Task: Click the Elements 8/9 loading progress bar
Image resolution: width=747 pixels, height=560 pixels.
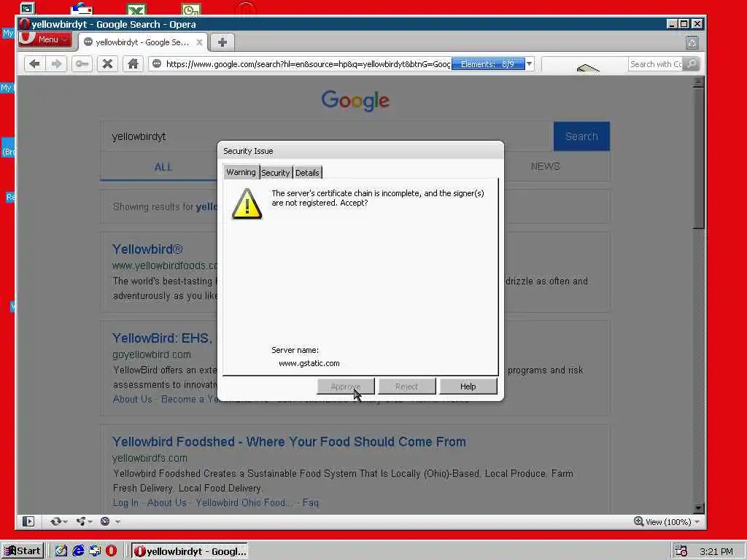Action: click(488, 64)
